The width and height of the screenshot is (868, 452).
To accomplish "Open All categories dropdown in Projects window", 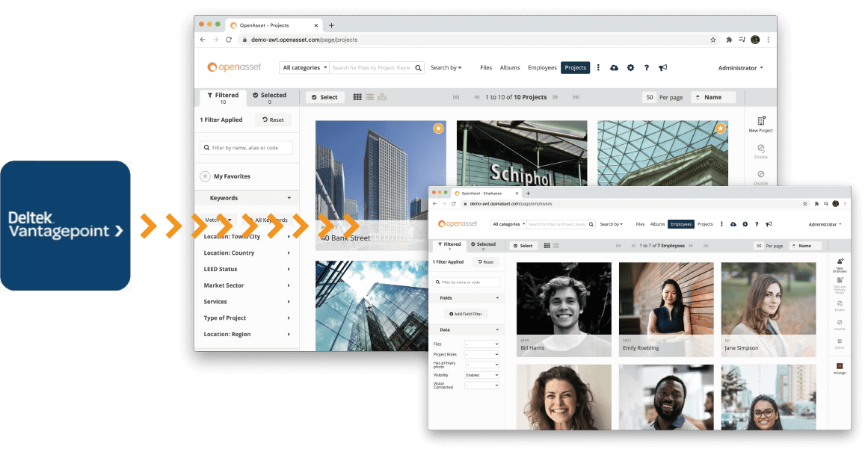I will point(304,67).
